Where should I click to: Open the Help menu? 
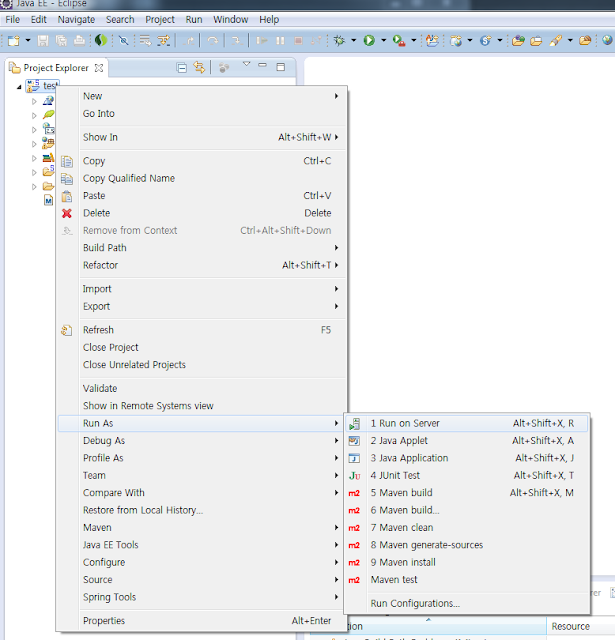pos(269,20)
